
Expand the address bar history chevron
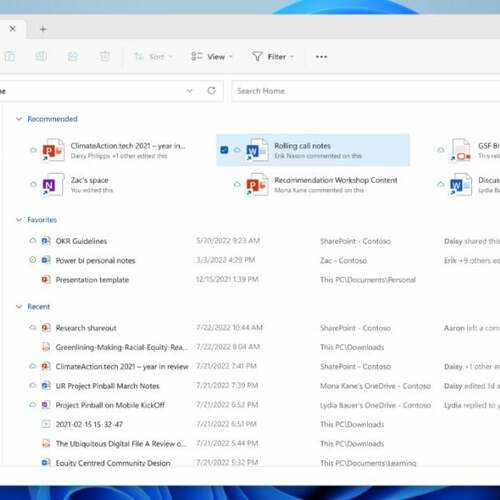(189, 91)
